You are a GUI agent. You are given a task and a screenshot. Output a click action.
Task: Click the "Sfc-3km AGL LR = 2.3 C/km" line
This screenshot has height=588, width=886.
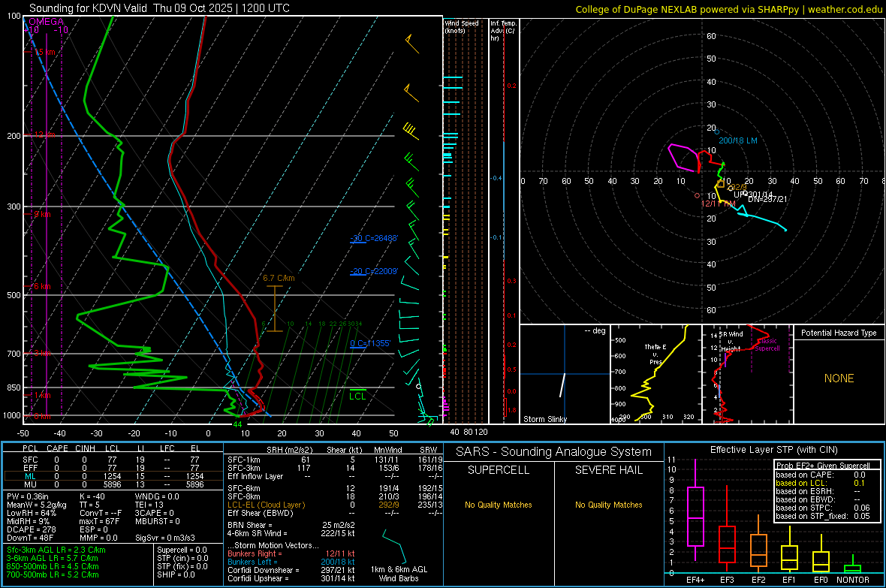tap(56, 550)
